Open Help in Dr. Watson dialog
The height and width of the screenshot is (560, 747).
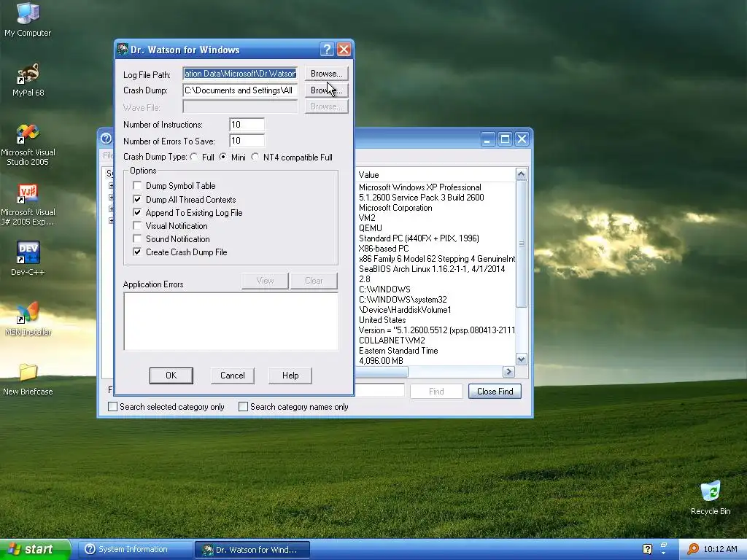coord(290,376)
